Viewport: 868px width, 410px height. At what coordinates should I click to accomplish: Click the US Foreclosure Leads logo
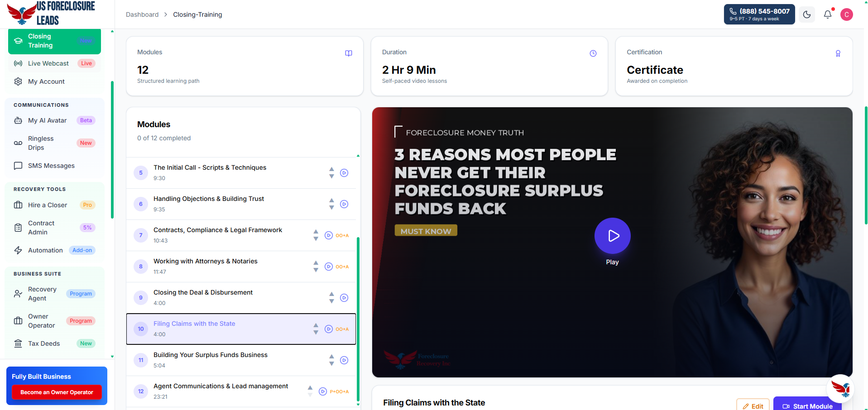point(51,14)
